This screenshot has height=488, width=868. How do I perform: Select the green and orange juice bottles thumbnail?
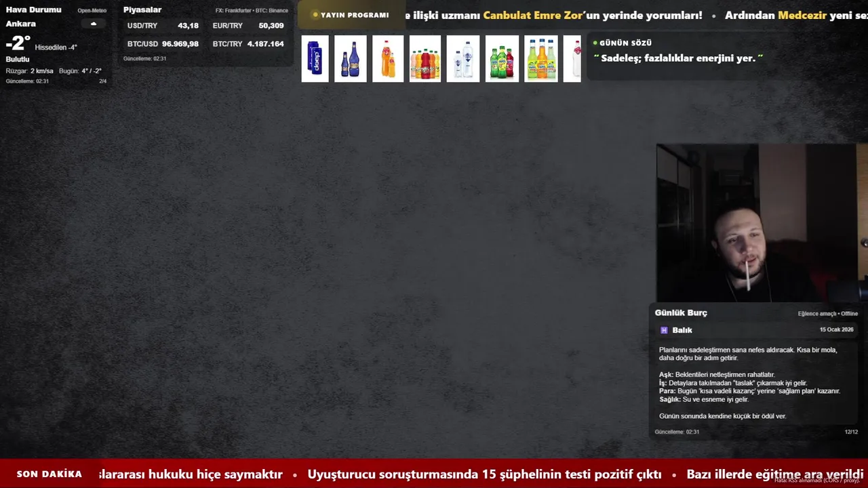541,59
